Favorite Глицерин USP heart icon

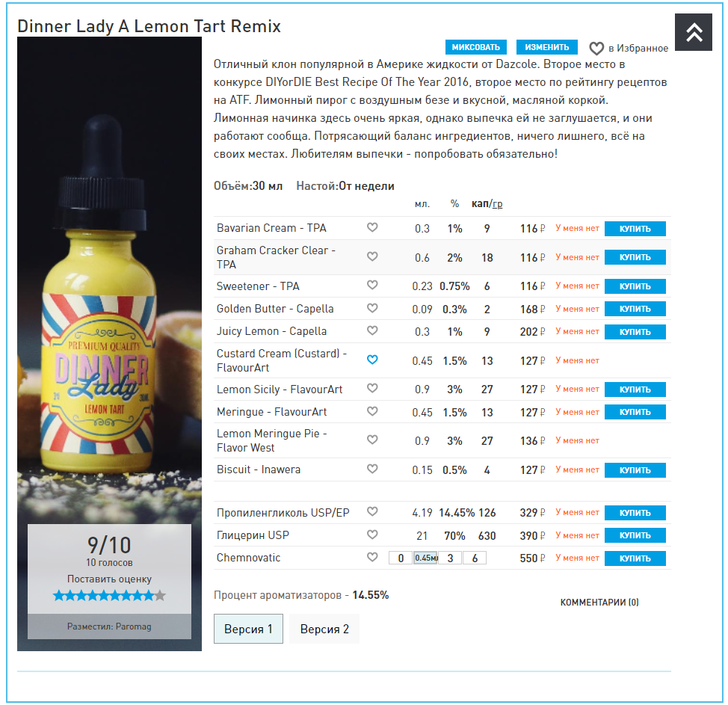click(372, 535)
